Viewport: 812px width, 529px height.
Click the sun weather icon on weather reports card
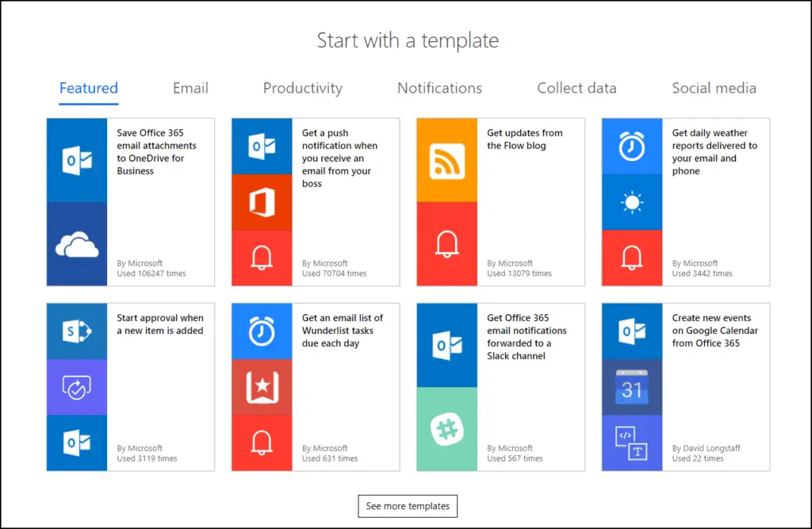(632, 202)
